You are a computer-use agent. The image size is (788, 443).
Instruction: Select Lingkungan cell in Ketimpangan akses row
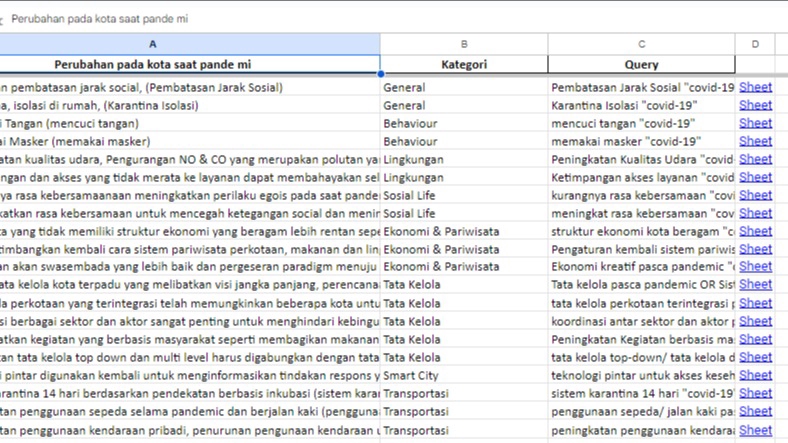464,178
